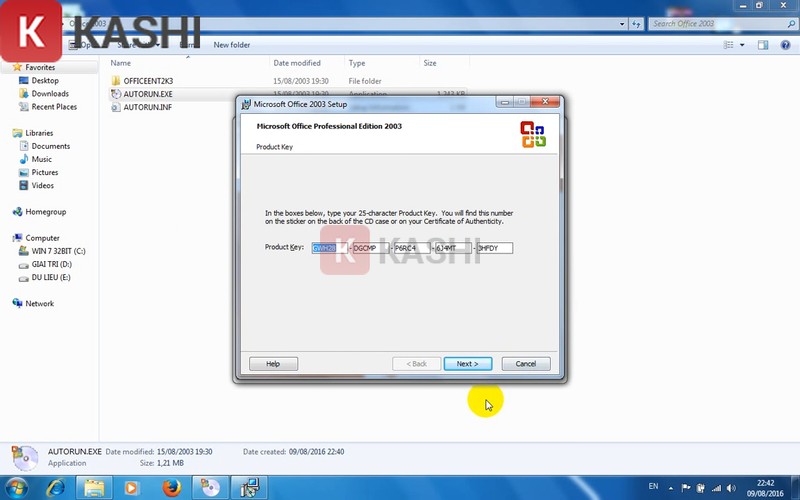Open Internet Explorer from the taskbar
Viewport: 800px width, 500px height.
click(x=56, y=487)
